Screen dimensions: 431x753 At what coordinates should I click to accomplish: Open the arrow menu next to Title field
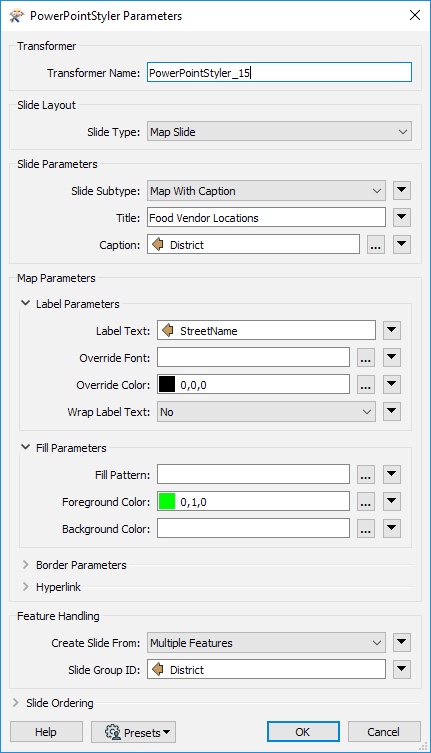(402, 218)
